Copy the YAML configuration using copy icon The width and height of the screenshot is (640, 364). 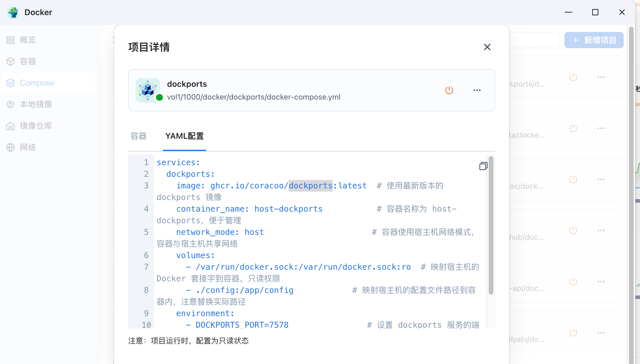click(483, 166)
